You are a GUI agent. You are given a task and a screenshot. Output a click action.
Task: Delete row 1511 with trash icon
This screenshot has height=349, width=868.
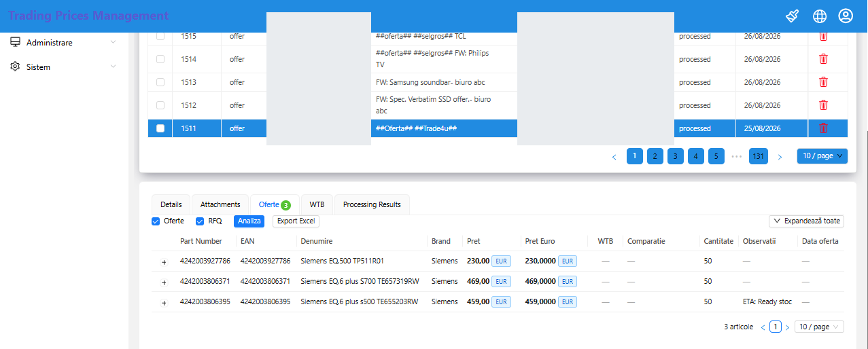pos(823,128)
